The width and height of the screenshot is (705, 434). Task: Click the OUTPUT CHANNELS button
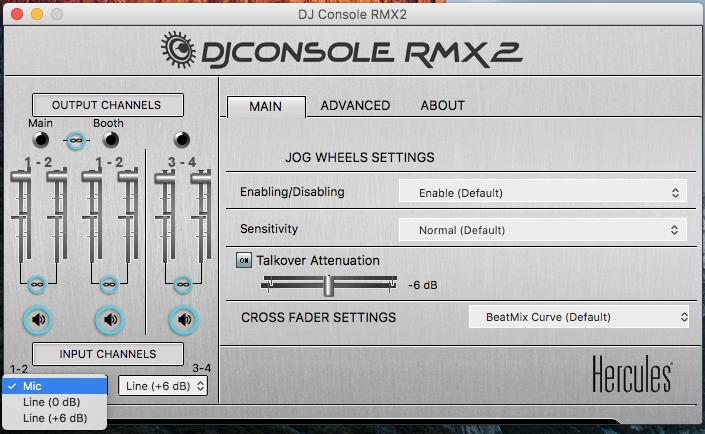point(107,105)
